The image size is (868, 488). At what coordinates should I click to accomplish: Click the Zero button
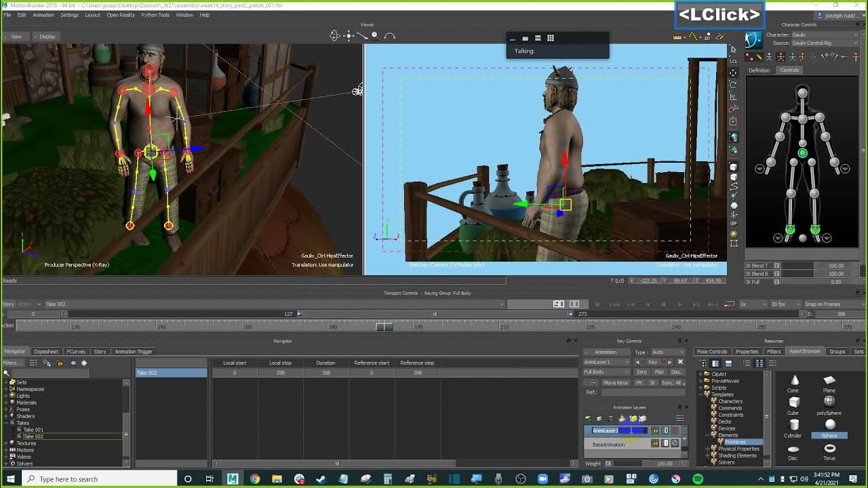642,372
